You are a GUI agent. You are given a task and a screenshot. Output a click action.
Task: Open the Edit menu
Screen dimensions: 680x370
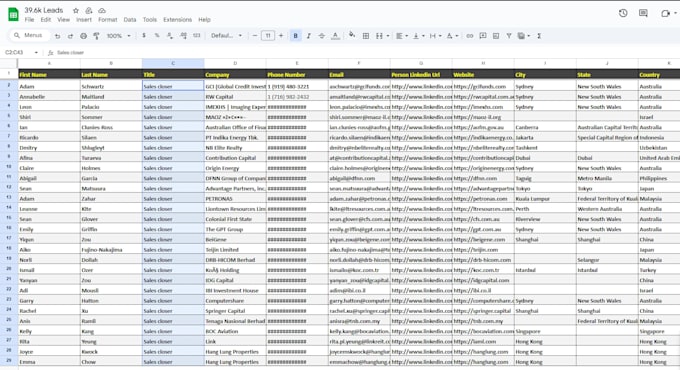pos(46,20)
